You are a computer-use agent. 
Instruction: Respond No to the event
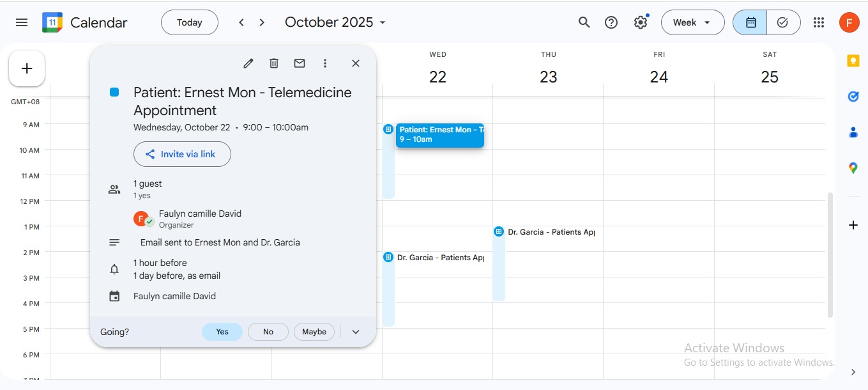point(268,332)
